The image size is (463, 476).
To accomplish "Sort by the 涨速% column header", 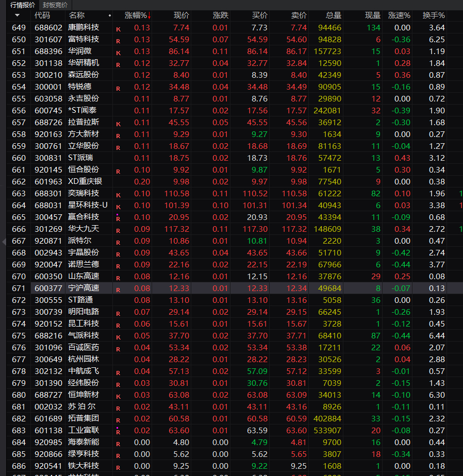I will 399,15.
